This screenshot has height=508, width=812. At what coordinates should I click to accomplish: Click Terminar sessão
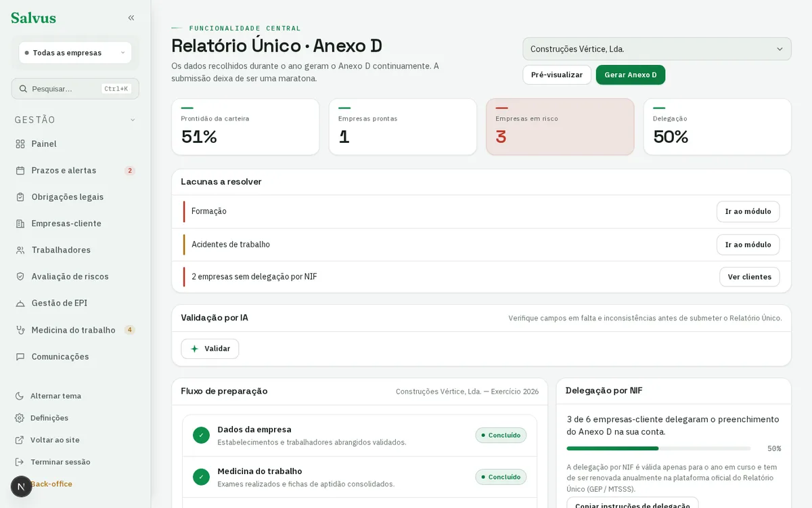click(60, 462)
